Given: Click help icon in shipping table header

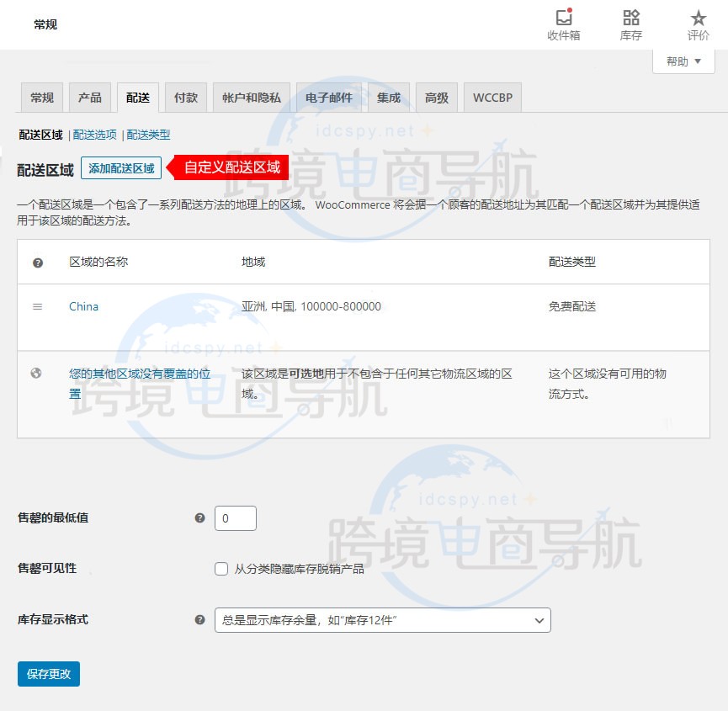Looking at the screenshot, I should tap(38, 263).
